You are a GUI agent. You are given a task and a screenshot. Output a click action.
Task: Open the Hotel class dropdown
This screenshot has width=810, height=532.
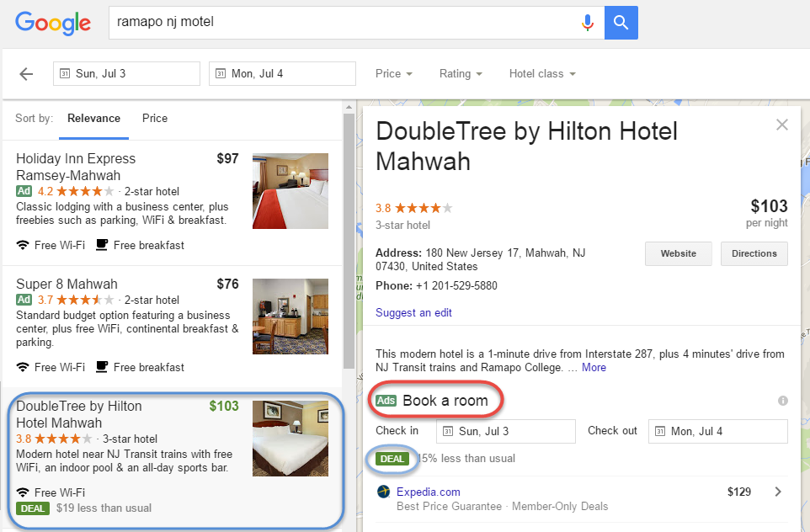pyautogui.click(x=542, y=74)
